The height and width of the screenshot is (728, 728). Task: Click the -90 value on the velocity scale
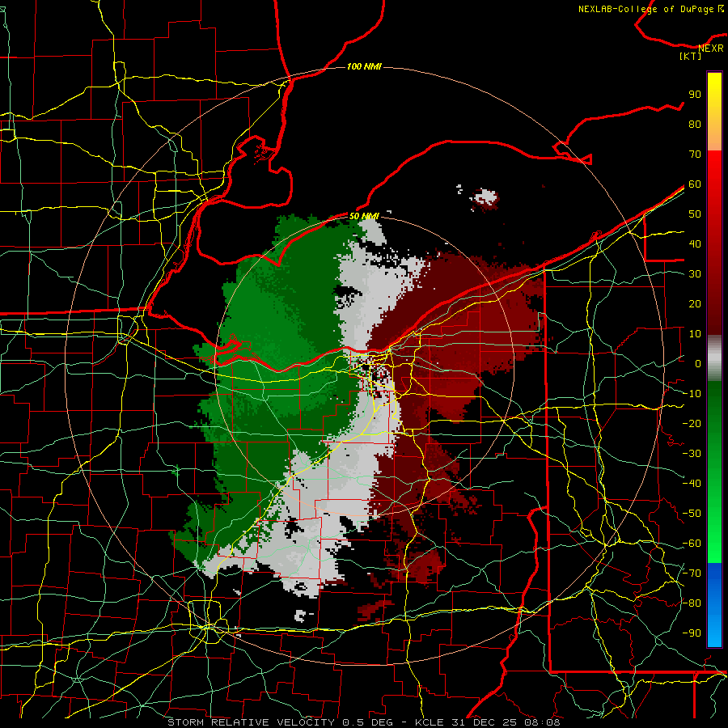(x=692, y=633)
